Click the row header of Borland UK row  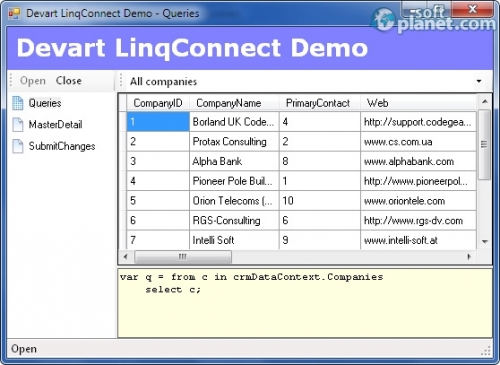point(123,122)
